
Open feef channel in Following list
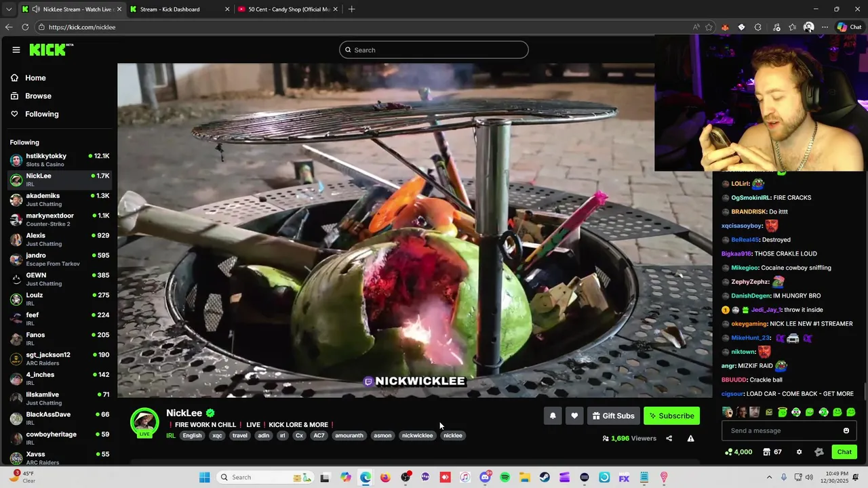click(x=60, y=319)
